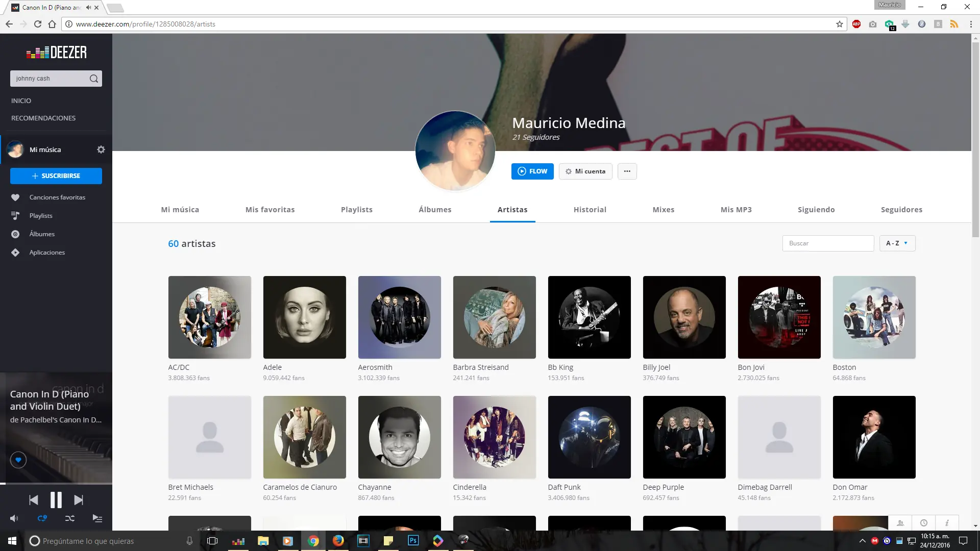The height and width of the screenshot is (551, 980).
Task: Click the Mauricio Medina profile picture
Action: (455, 151)
